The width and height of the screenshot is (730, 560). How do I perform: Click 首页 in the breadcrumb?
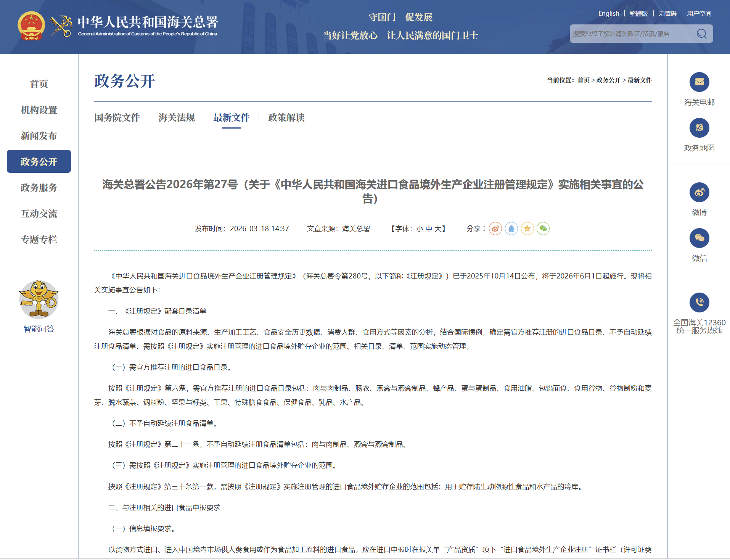(x=584, y=80)
